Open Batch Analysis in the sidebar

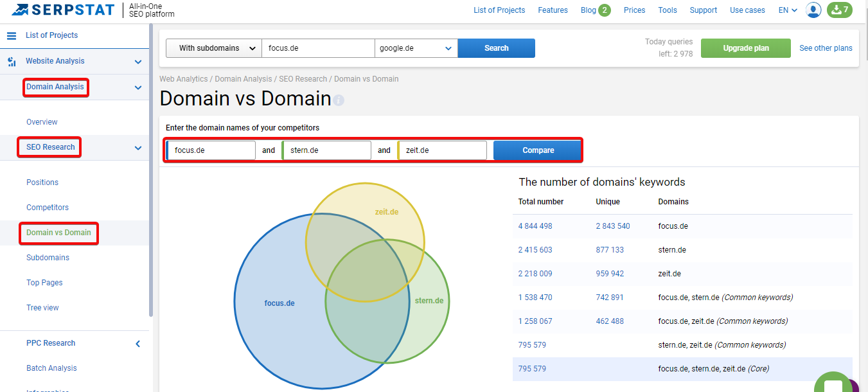coord(51,368)
